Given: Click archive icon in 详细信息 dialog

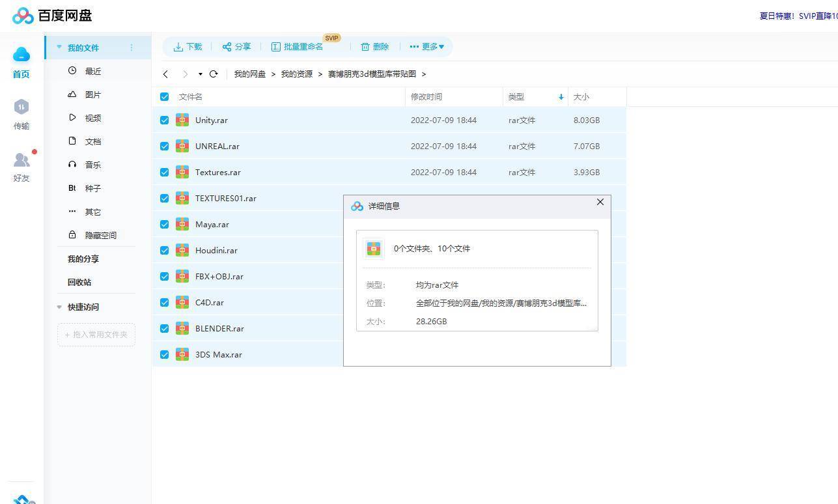Looking at the screenshot, I should click(374, 249).
